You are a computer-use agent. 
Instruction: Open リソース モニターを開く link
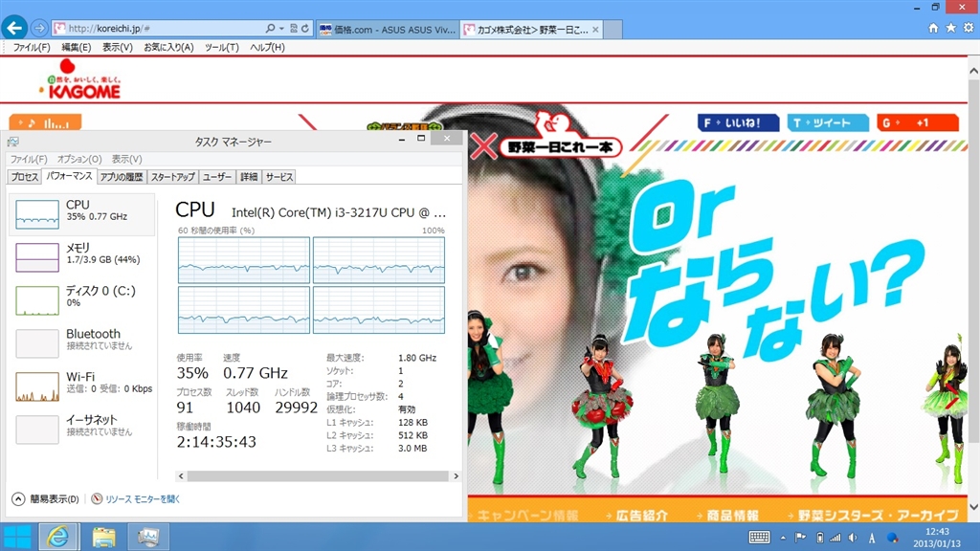pos(136,498)
